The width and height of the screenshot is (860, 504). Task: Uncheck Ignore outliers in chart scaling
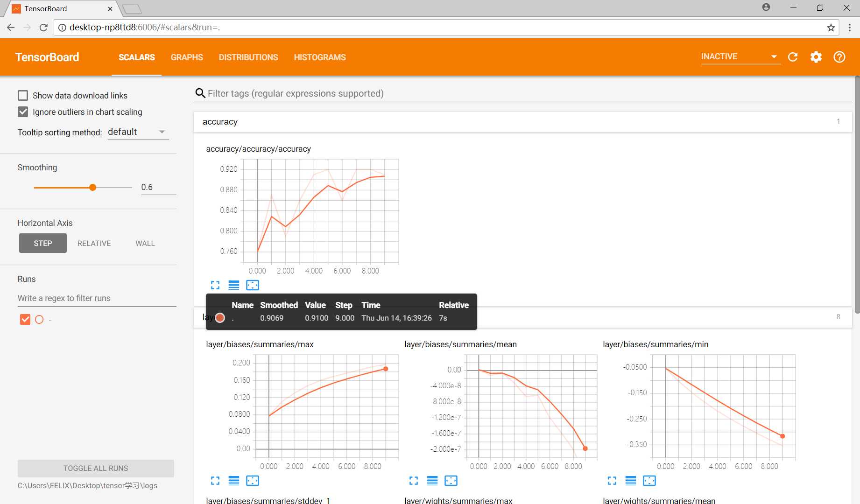[x=23, y=112]
